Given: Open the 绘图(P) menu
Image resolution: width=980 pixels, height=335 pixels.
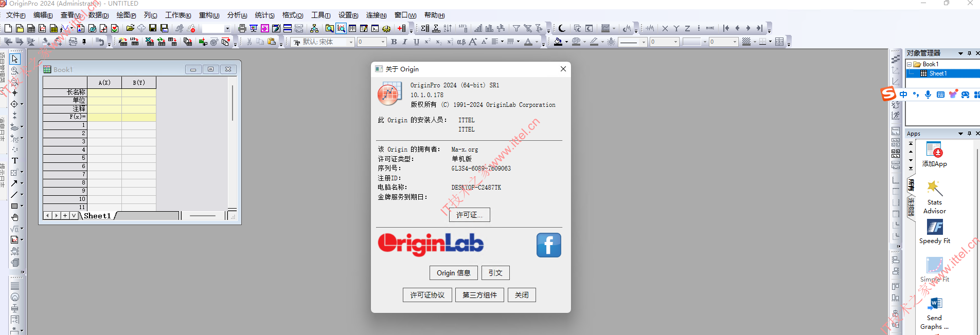Looking at the screenshot, I should (x=126, y=15).
